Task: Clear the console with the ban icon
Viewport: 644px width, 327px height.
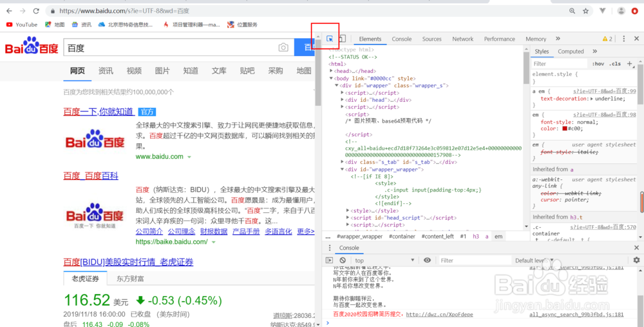Action: pos(343,261)
